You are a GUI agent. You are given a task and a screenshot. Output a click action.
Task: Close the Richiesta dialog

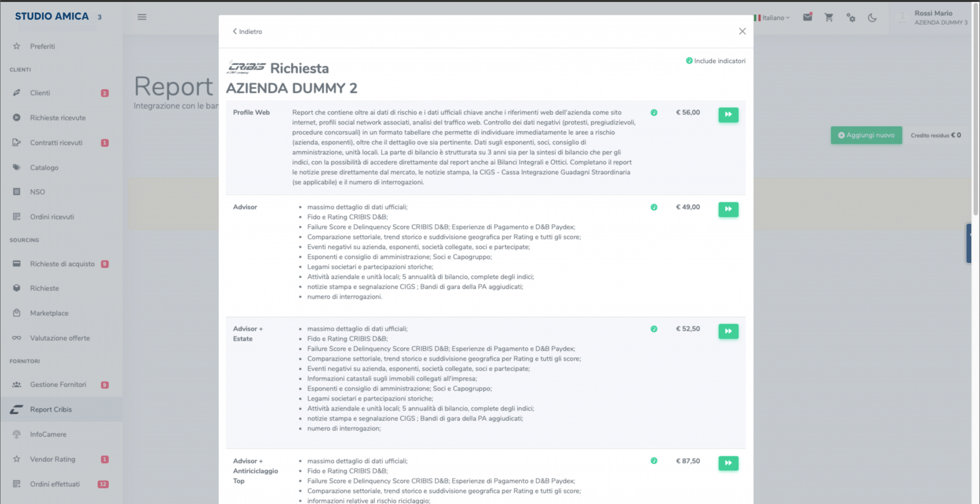click(742, 31)
